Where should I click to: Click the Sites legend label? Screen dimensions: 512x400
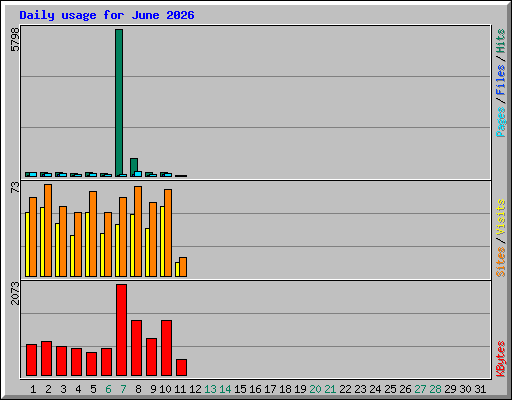pos(501,262)
